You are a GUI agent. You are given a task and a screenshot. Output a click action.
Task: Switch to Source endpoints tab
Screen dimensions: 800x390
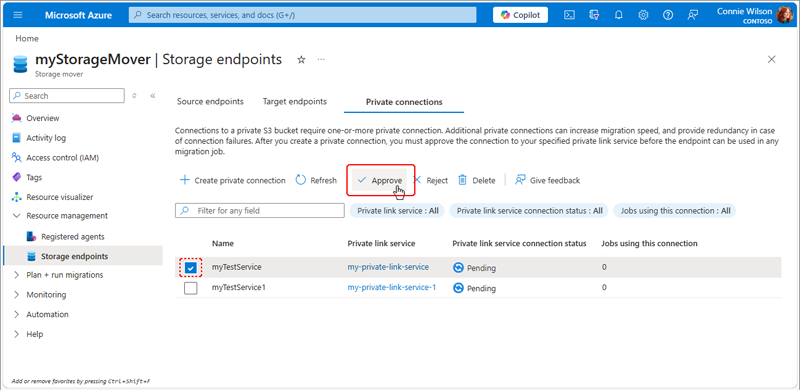tap(210, 102)
